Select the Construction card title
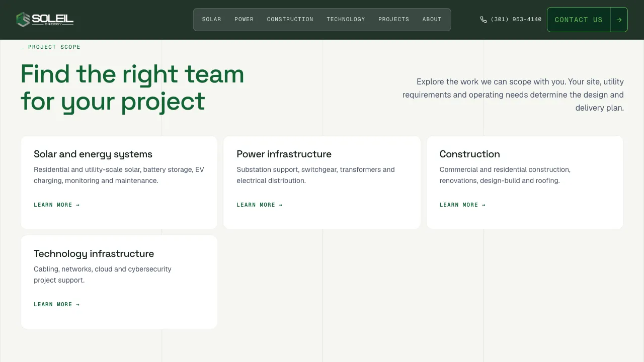The width and height of the screenshot is (644, 362). (x=470, y=154)
